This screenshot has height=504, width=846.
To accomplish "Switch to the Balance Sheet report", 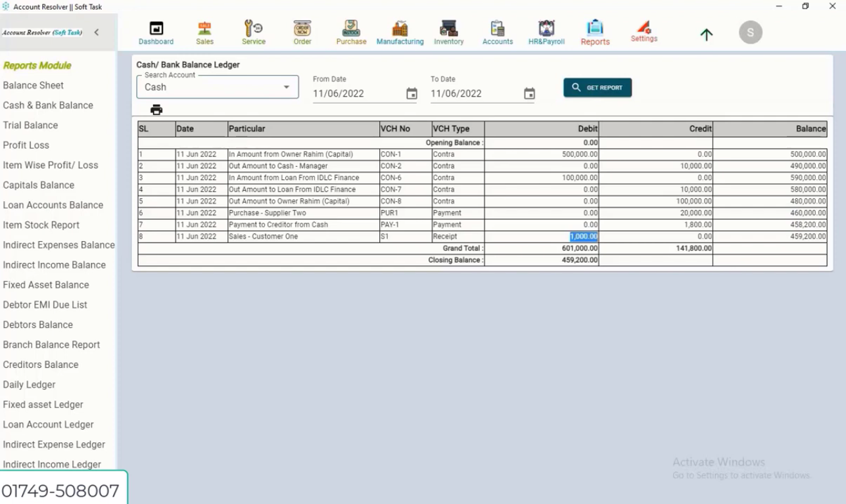I will (33, 85).
